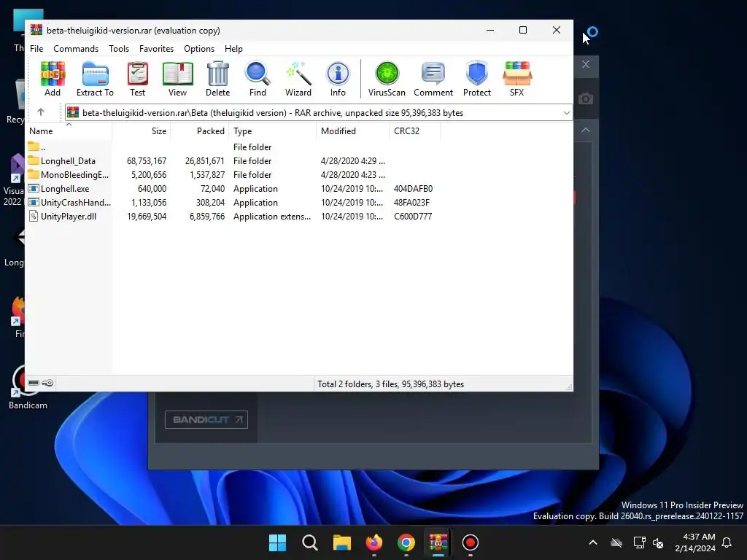Open the Commands menu
The height and width of the screenshot is (560, 747).
coord(76,49)
